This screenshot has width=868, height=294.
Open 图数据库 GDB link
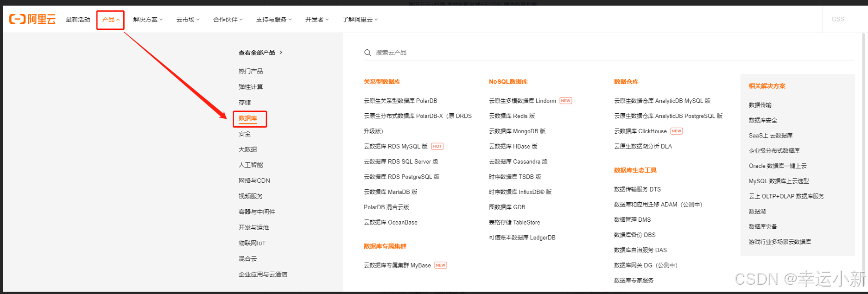pyautogui.click(x=507, y=207)
